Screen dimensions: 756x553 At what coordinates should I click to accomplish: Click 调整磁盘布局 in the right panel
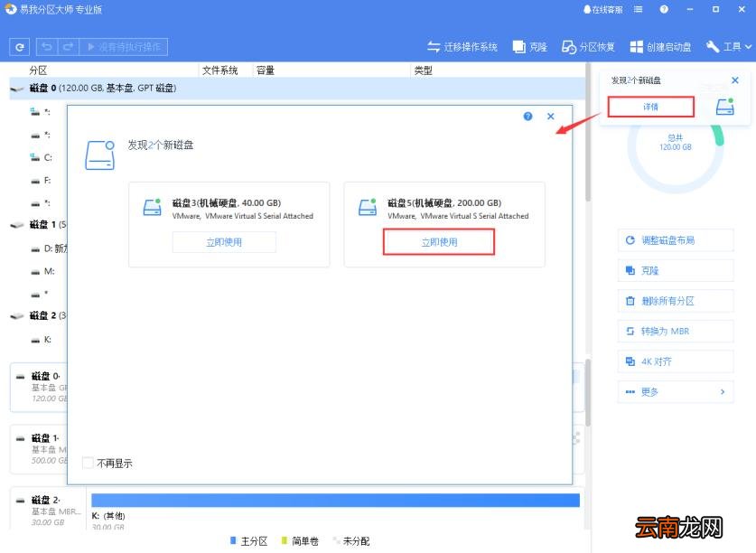[676, 240]
